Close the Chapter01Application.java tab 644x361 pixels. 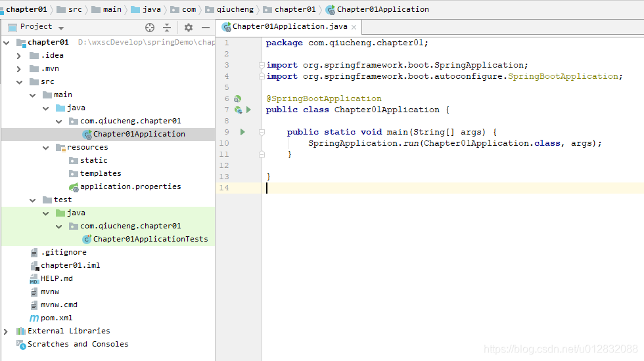point(354,27)
